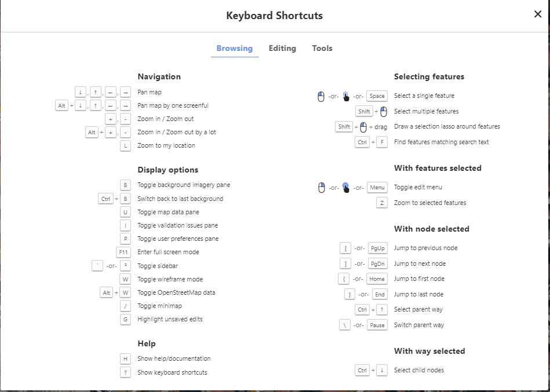Click the 'Jump to last node' text
This screenshot has height=392, width=550.
419,294
